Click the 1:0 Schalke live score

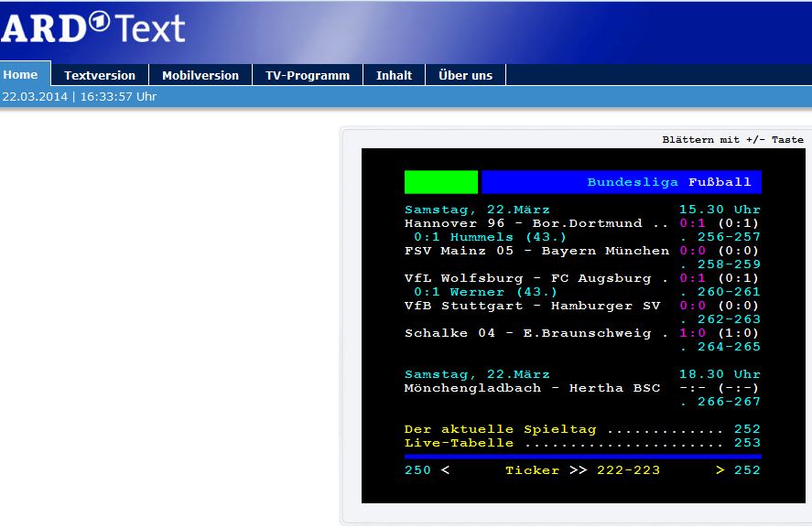pyautogui.click(x=692, y=333)
